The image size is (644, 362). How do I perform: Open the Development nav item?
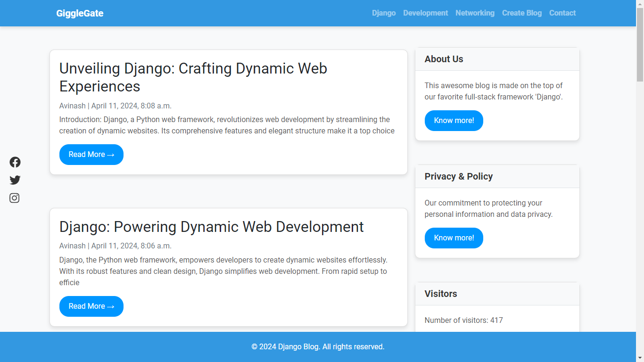click(x=426, y=13)
